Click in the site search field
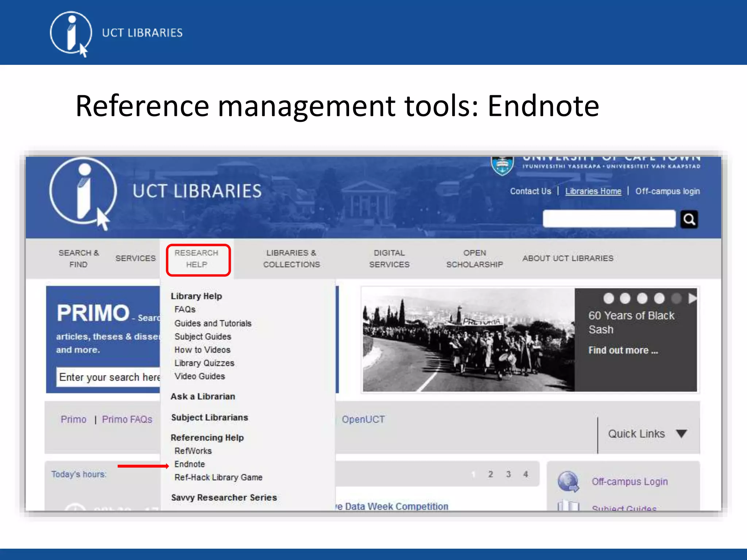The image size is (747, 560). (x=609, y=219)
